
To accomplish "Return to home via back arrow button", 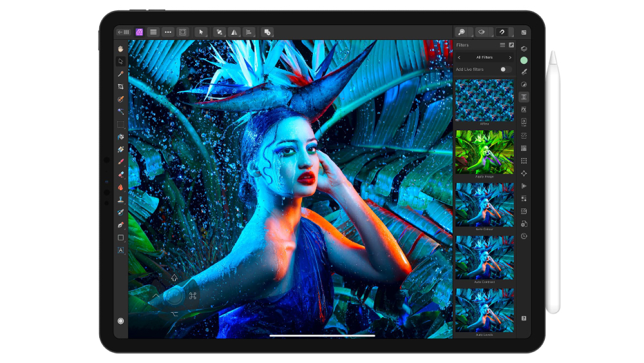I will (x=123, y=32).
